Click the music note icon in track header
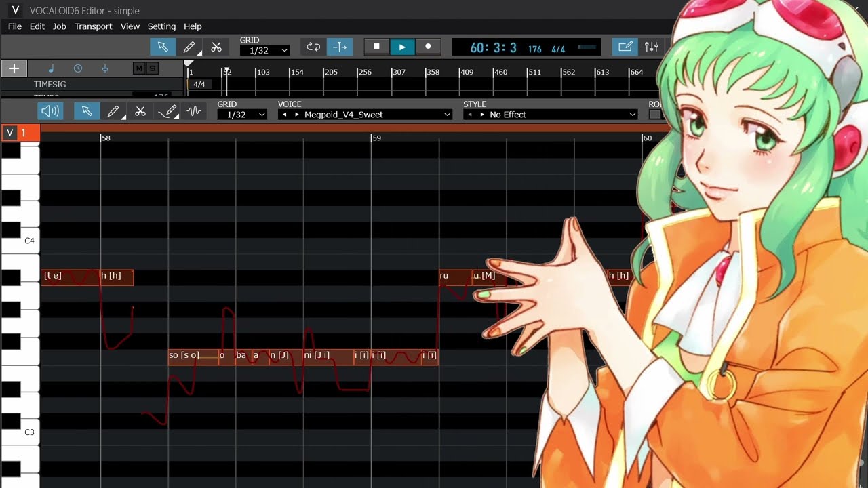The image size is (868, 488). (52, 68)
